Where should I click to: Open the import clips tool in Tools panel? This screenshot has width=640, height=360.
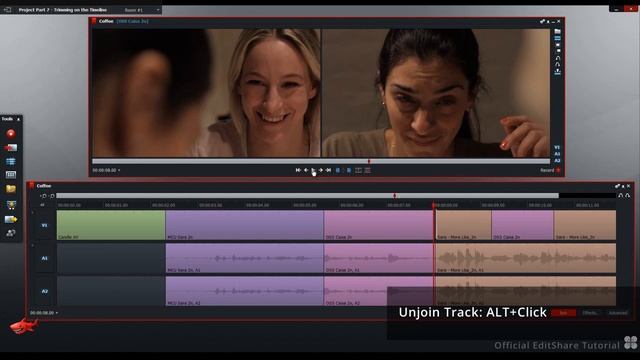(x=11, y=147)
